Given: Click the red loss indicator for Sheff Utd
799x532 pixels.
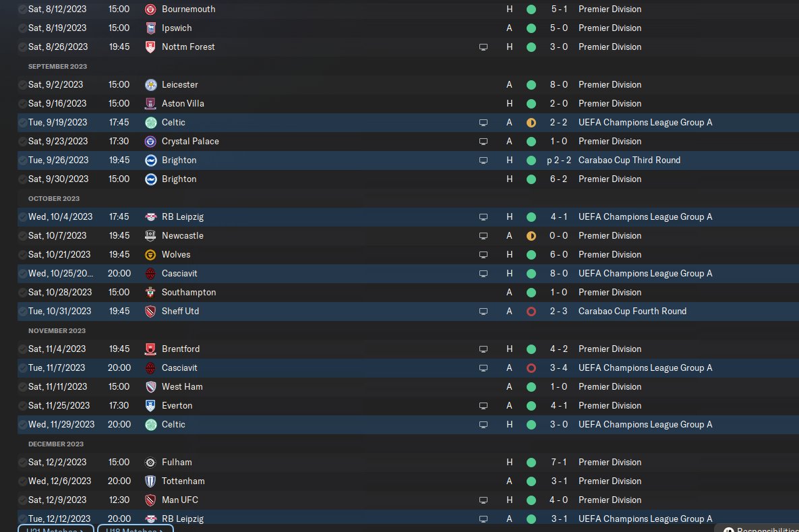Looking at the screenshot, I should pyautogui.click(x=531, y=312).
